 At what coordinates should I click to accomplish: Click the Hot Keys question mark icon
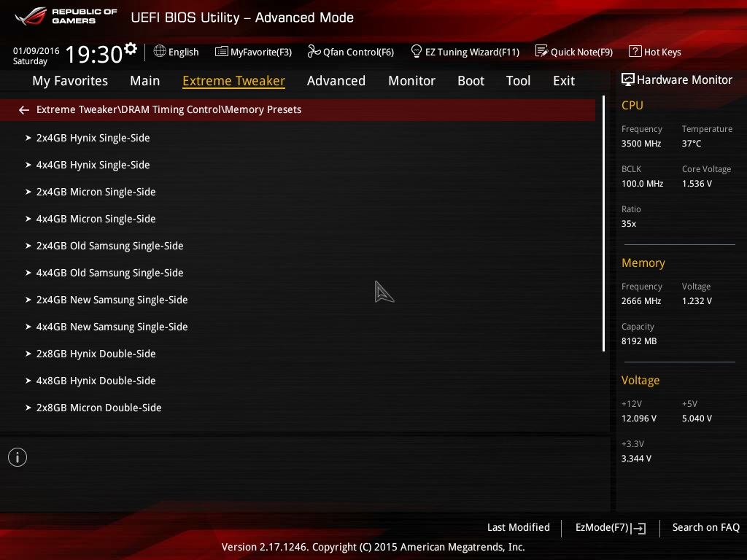coord(635,51)
